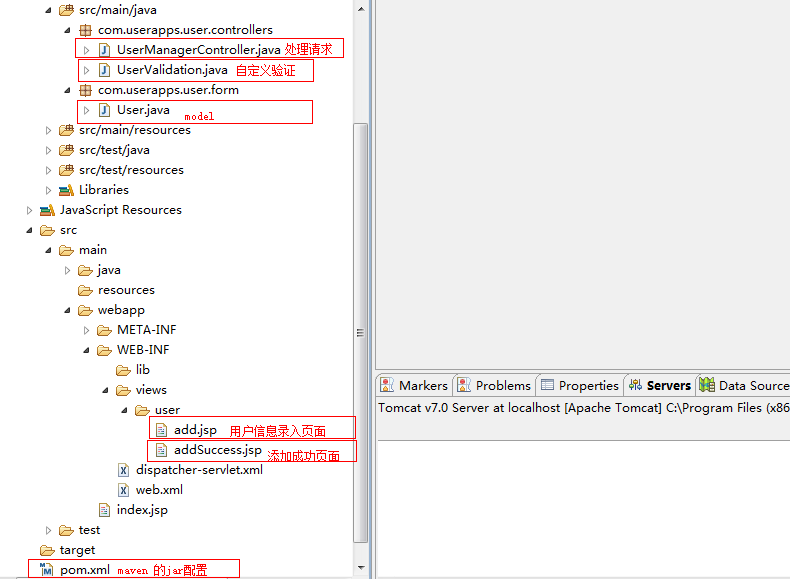Click the webapp folder icon
Image resolution: width=790 pixels, height=579 pixels.
[x=85, y=310]
